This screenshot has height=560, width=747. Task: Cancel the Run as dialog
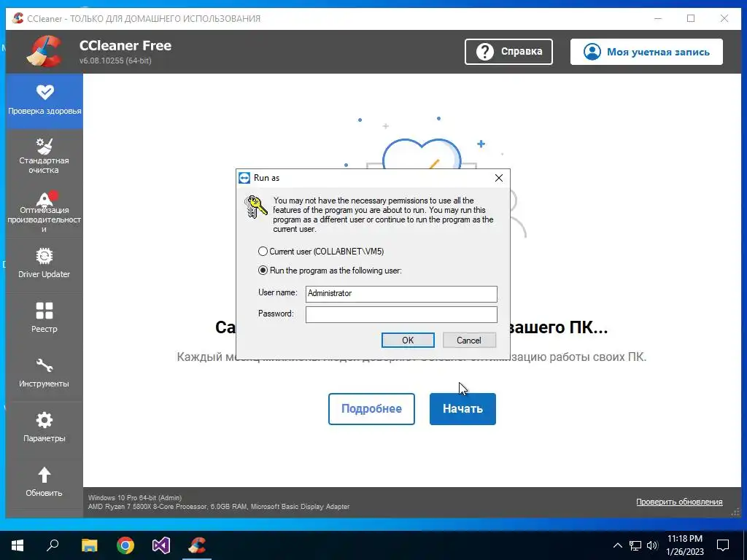[x=469, y=340]
